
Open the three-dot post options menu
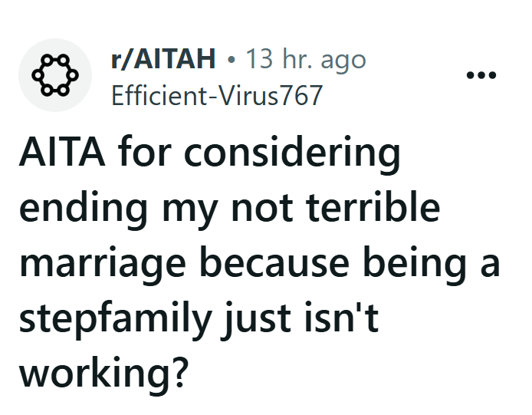tap(481, 75)
